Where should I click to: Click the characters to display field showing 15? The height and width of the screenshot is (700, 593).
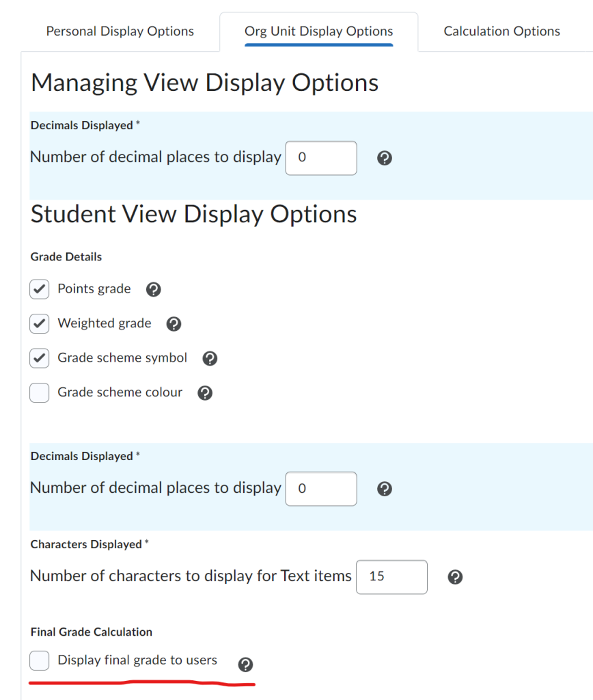pyautogui.click(x=391, y=576)
